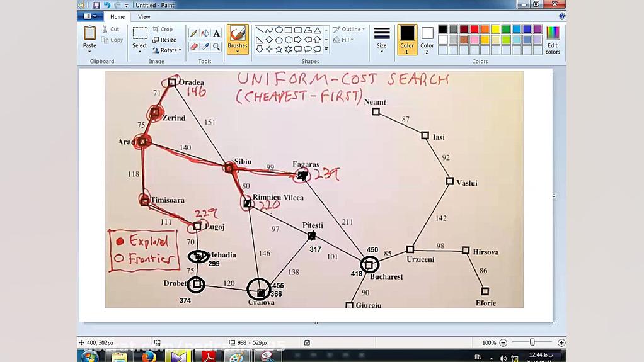644x362 pixels.
Task: Select the Text tool
Action: click(x=216, y=33)
